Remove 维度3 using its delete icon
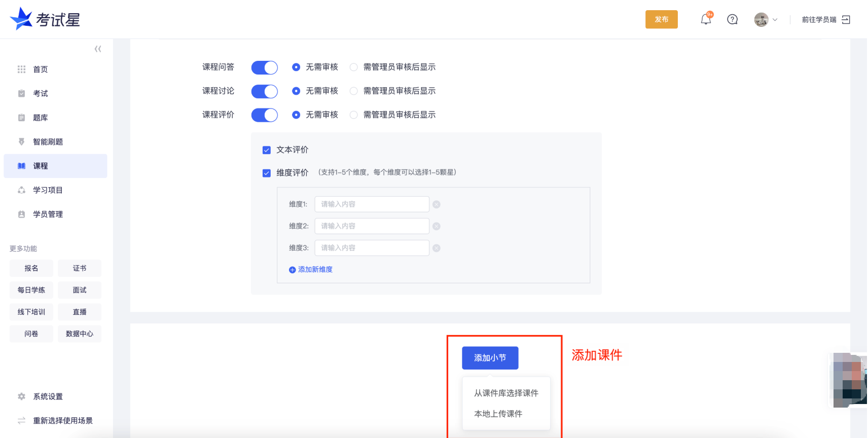The image size is (868, 438). [436, 248]
